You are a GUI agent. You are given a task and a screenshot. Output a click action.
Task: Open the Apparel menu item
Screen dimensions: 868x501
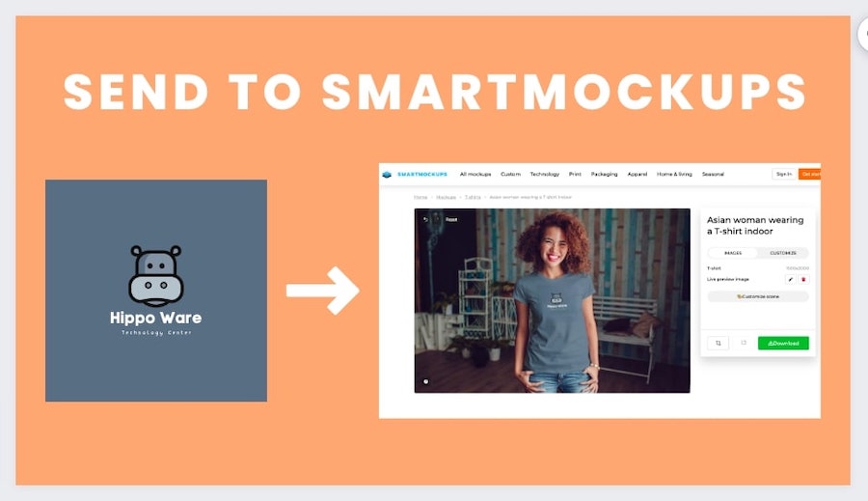click(637, 174)
